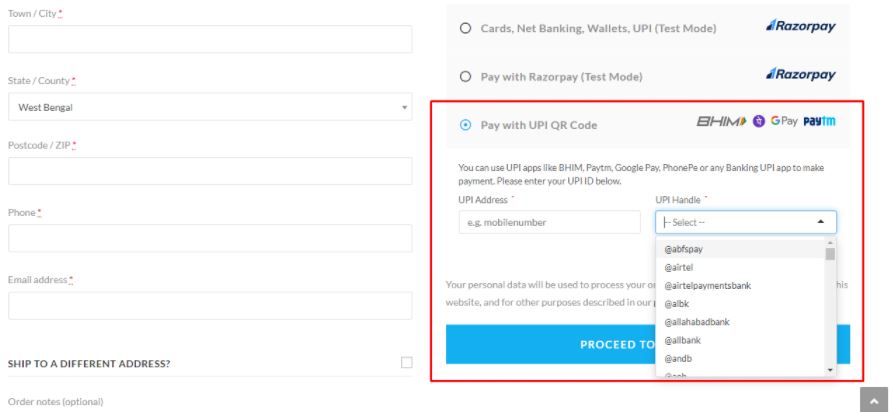
Task: Click the GPay logo icon
Action: tap(784, 121)
